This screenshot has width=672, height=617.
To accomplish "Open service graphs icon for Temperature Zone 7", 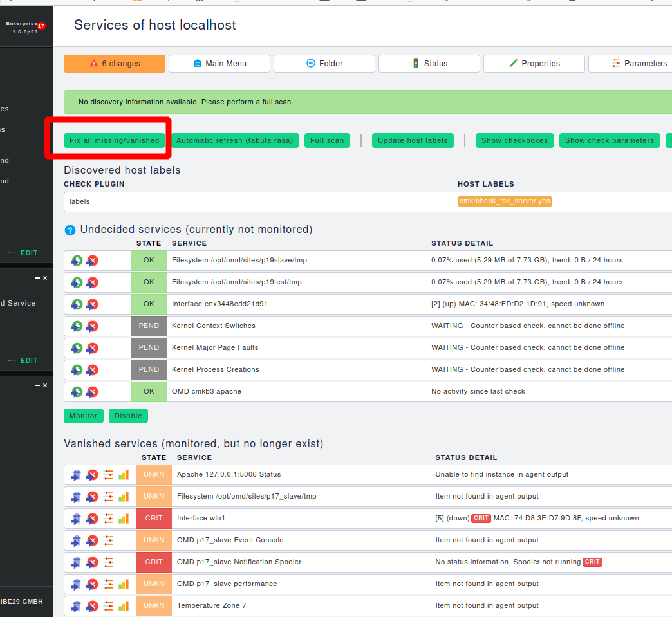I will pos(123,605).
